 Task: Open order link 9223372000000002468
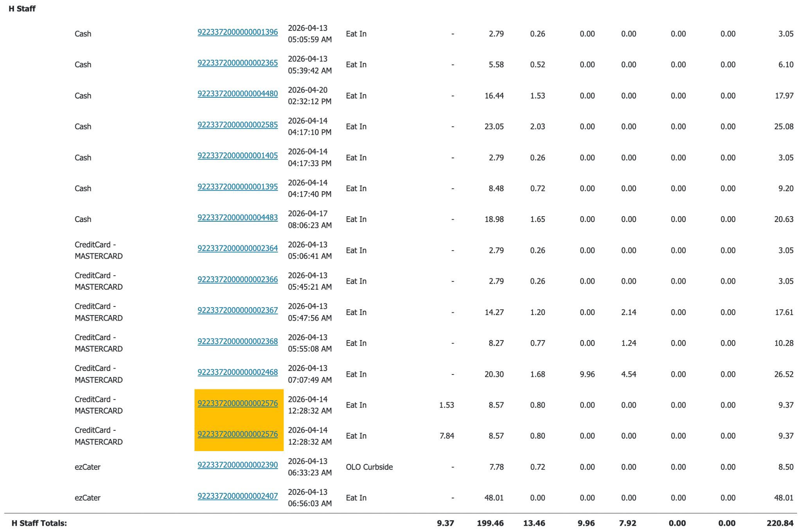pyautogui.click(x=237, y=373)
